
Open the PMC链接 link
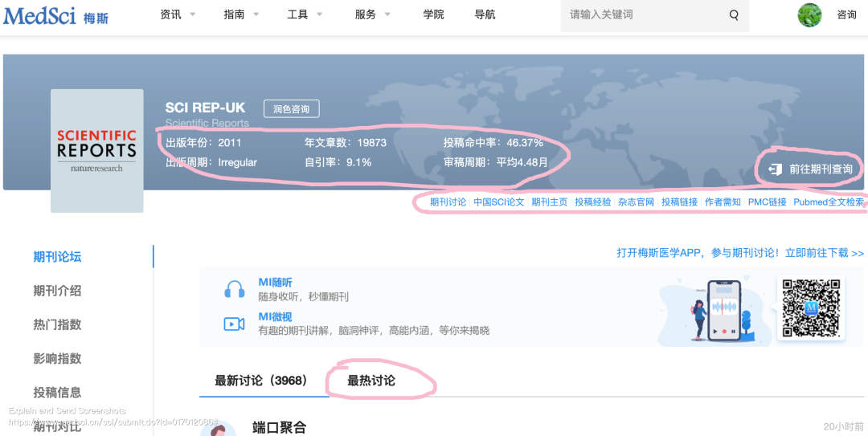pyautogui.click(x=767, y=202)
